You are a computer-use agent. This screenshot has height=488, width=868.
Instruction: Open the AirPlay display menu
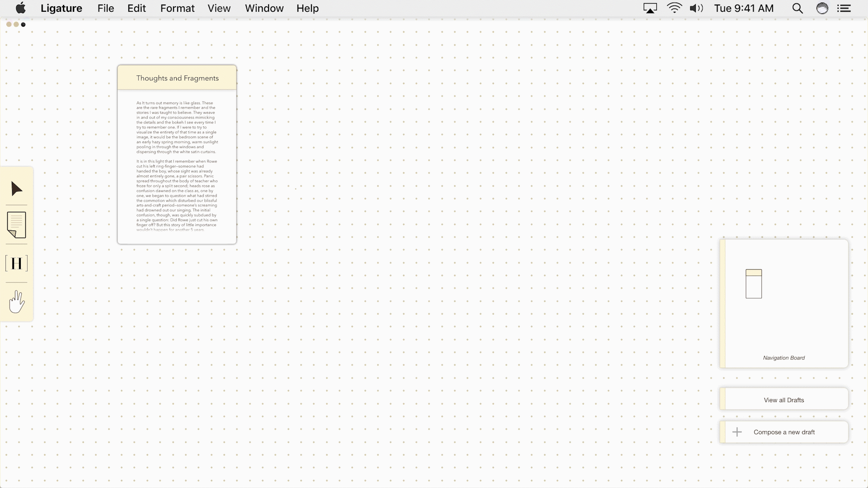[650, 8]
